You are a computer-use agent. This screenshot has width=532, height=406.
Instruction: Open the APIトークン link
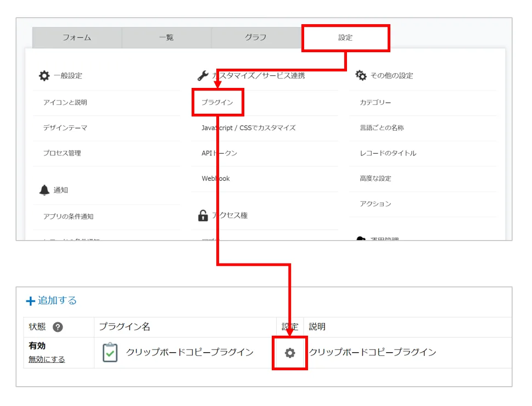[219, 153]
